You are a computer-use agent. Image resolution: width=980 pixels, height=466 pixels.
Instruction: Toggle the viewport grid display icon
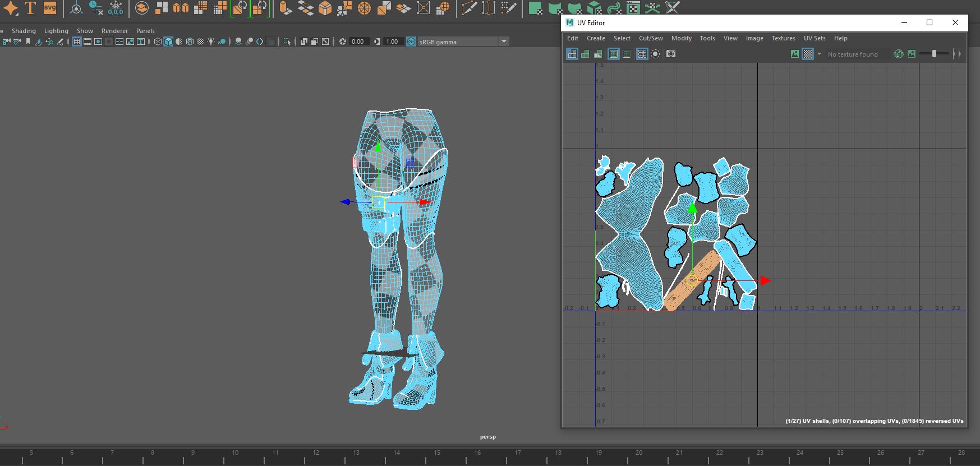[x=77, y=41]
